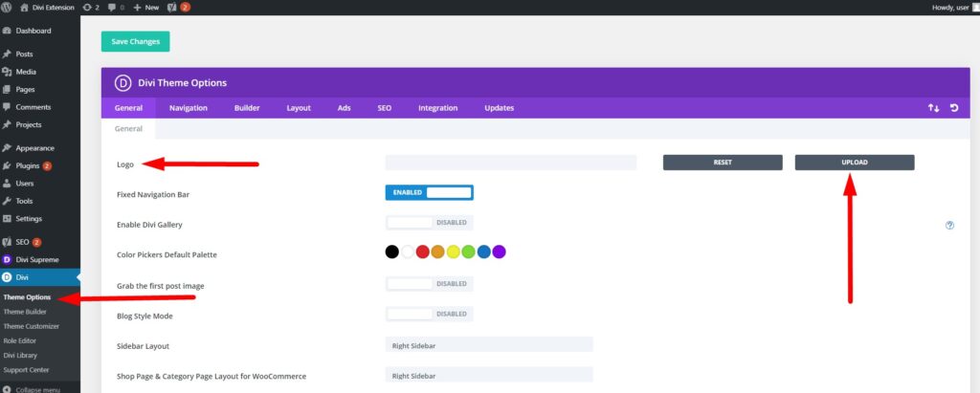Open Yoast SEO icon in admin bar
Screen dimensions: 980x393
click(179, 8)
